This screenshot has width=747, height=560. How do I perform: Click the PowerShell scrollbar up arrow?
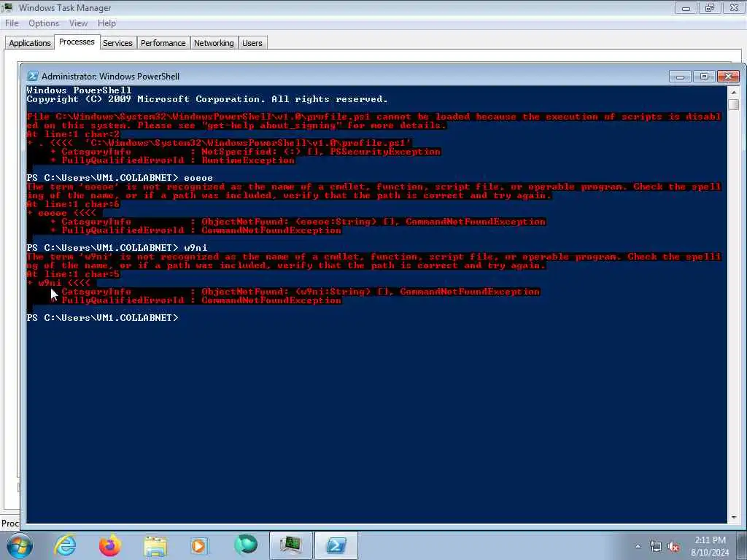coord(734,92)
